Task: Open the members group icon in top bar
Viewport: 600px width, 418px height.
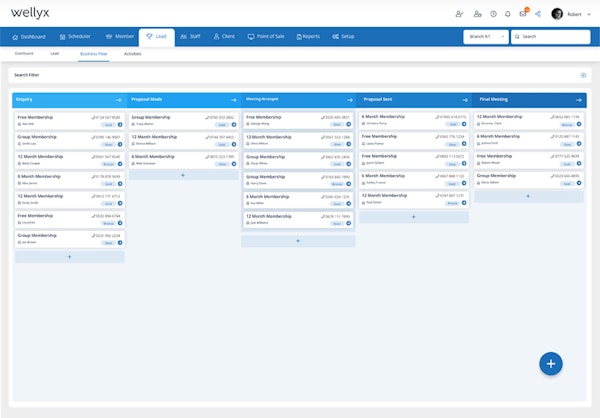Action: 477,14
